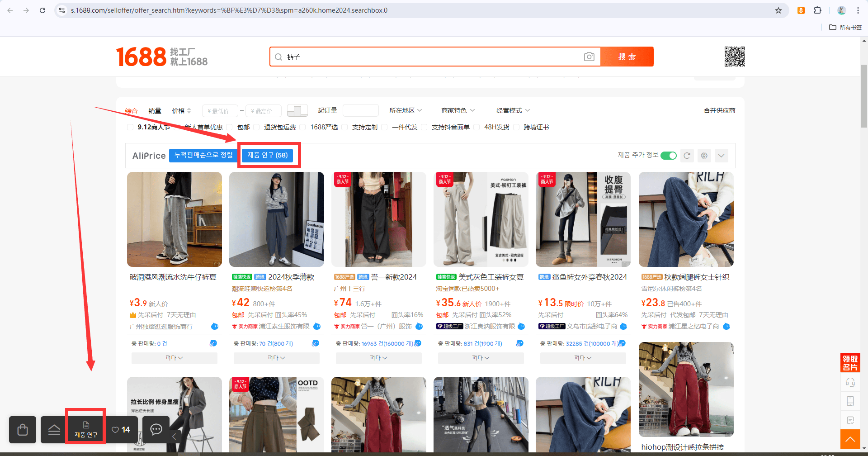Expand 펴다 under the first product
This screenshot has width=868, height=456.
(x=174, y=358)
